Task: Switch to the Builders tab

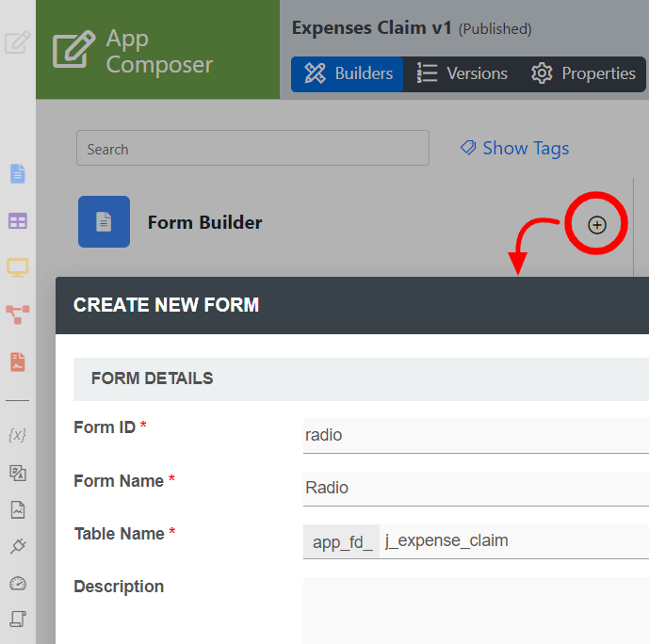Action: tap(348, 74)
